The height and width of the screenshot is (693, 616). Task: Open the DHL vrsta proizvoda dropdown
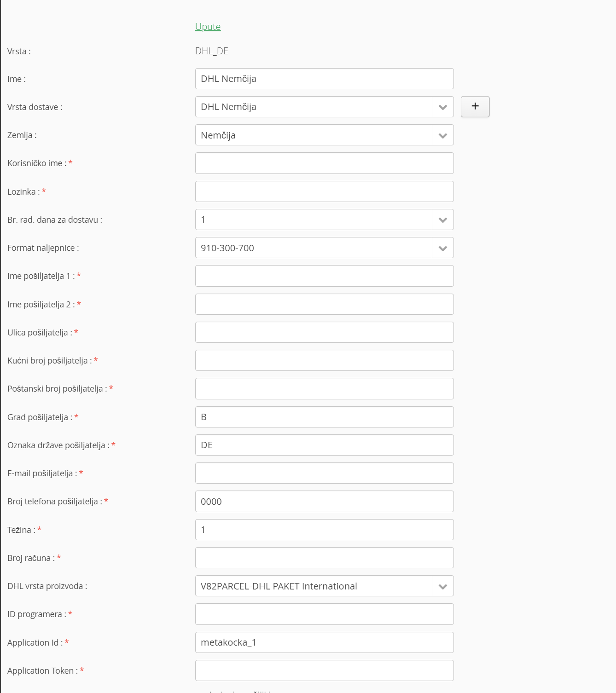coord(325,586)
